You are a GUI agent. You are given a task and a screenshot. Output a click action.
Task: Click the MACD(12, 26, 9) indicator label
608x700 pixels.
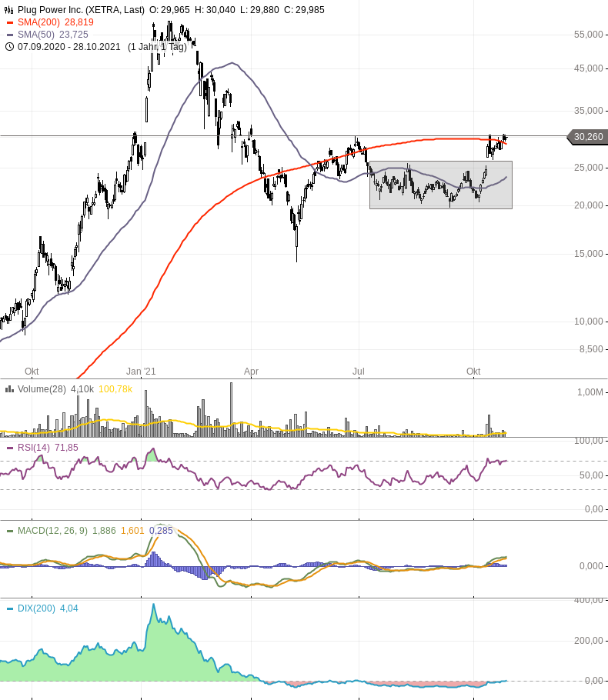coord(52,531)
